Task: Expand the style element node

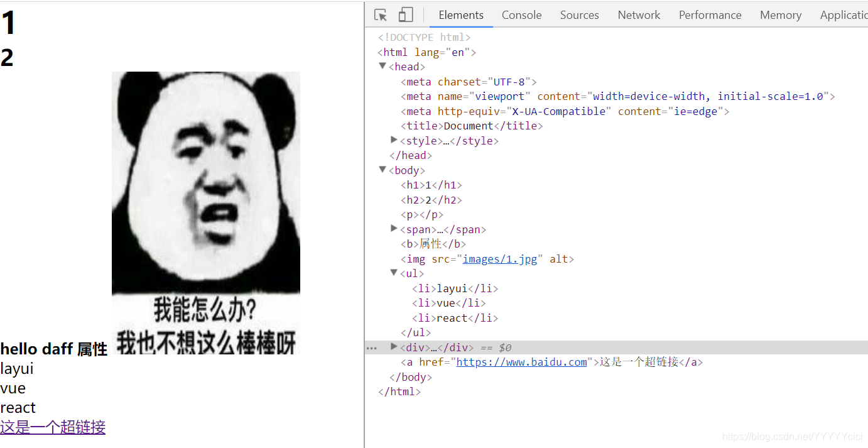Action: [x=394, y=139]
